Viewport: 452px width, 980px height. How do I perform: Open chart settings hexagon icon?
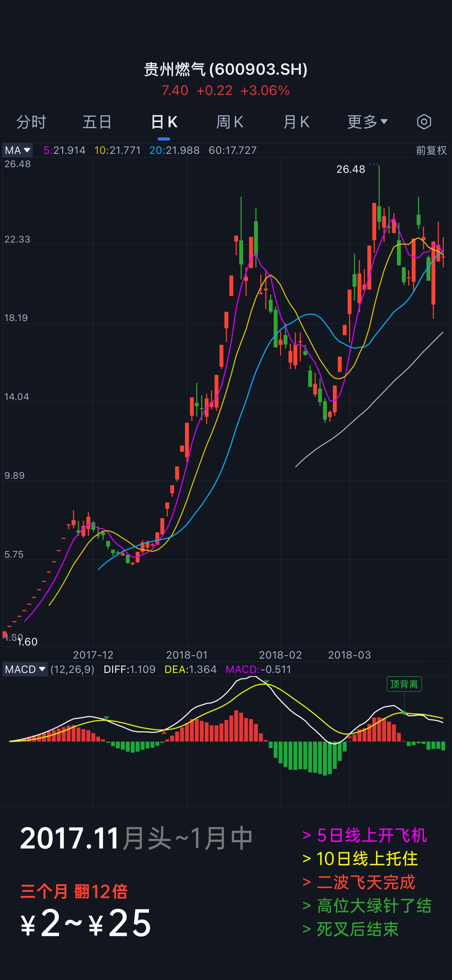coord(424,122)
